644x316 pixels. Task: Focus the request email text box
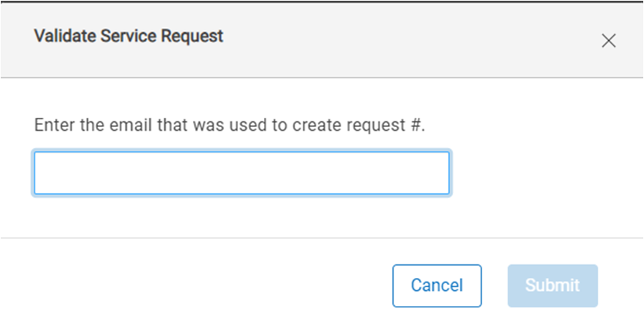242,173
